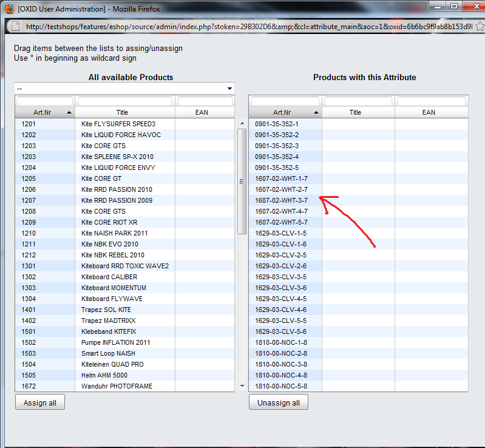Click the Assign all button

click(x=40, y=402)
